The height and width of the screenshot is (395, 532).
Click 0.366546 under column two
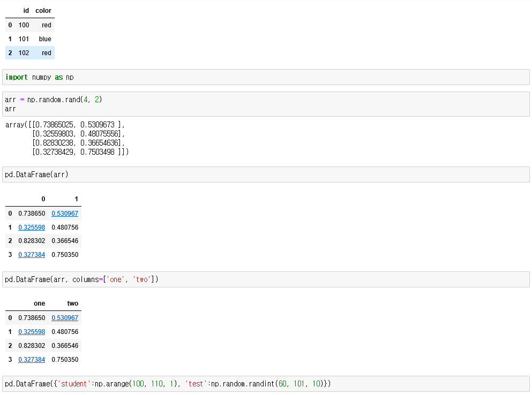(x=65, y=346)
